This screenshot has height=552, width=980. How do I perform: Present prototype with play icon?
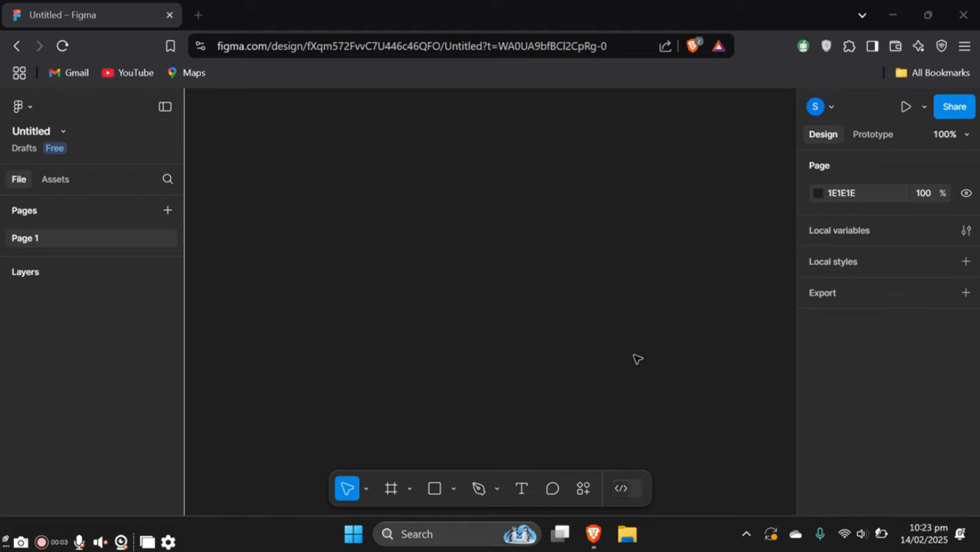(906, 106)
